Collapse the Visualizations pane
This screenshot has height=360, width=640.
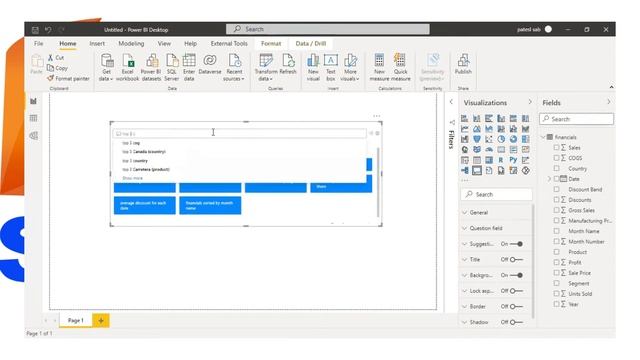(x=530, y=102)
